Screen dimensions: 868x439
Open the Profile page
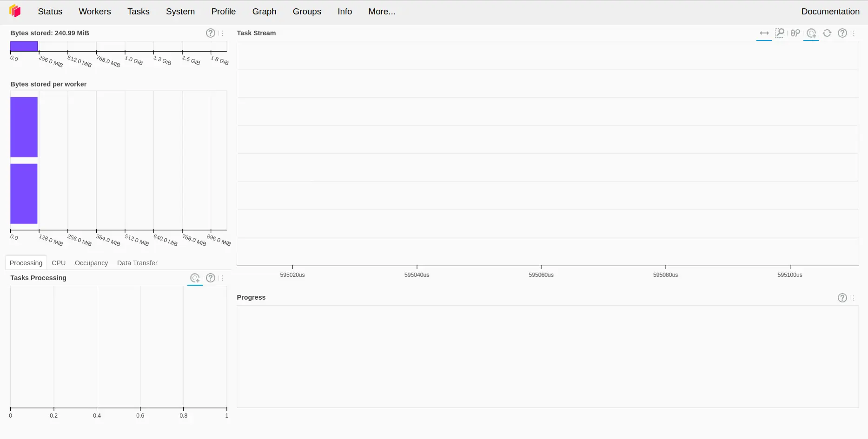click(224, 12)
